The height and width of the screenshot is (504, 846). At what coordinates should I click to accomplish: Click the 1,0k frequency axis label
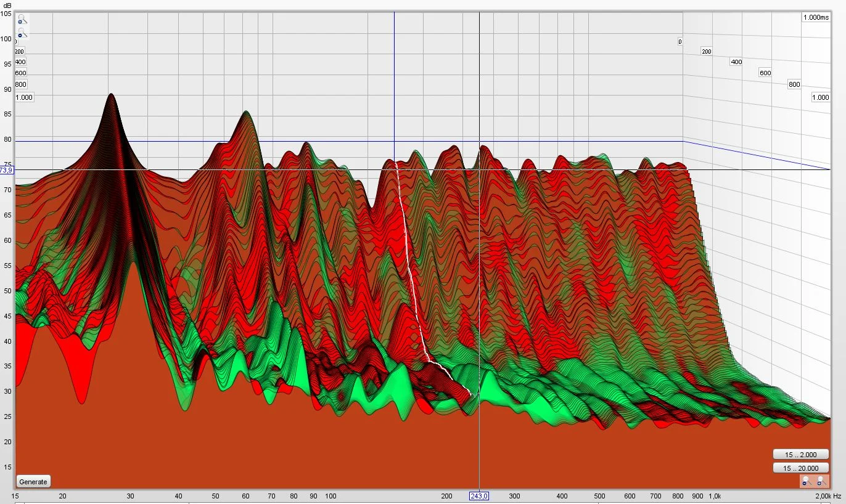coord(714,496)
